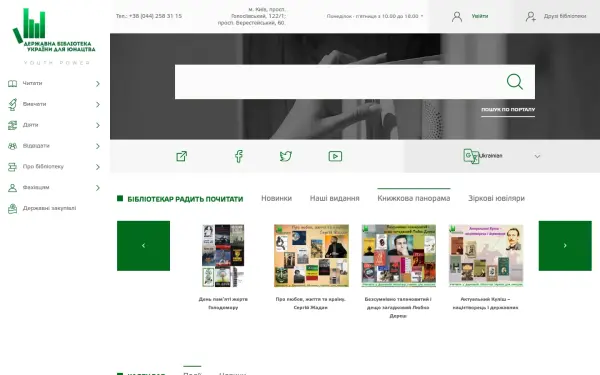Expand the Читати submenu chevron
This screenshot has width=600, height=375.
[x=98, y=84]
